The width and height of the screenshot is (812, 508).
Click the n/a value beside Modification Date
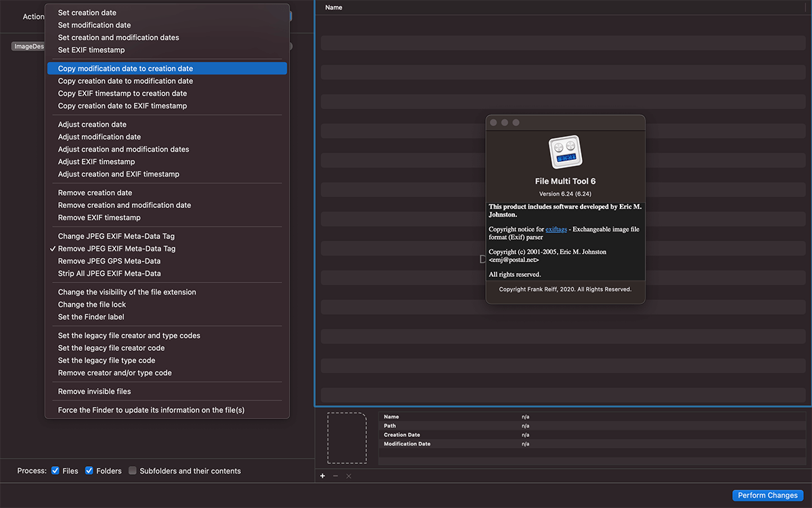(526, 444)
